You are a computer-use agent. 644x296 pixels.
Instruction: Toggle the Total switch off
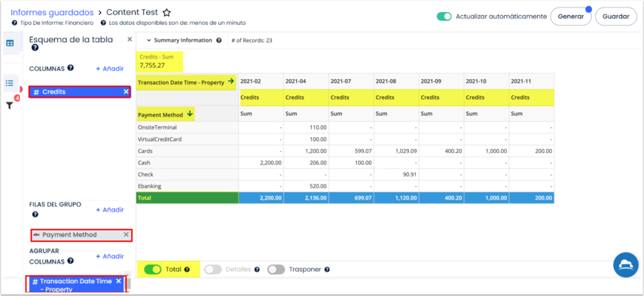[152, 270]
